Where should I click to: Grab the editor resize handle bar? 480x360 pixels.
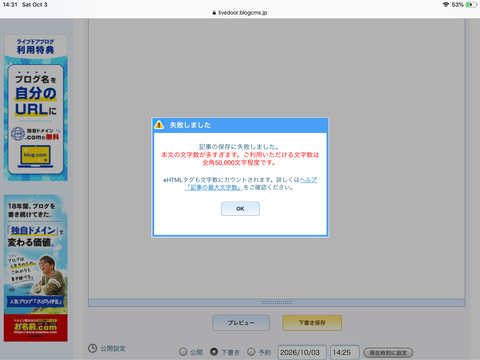[277, 303]
